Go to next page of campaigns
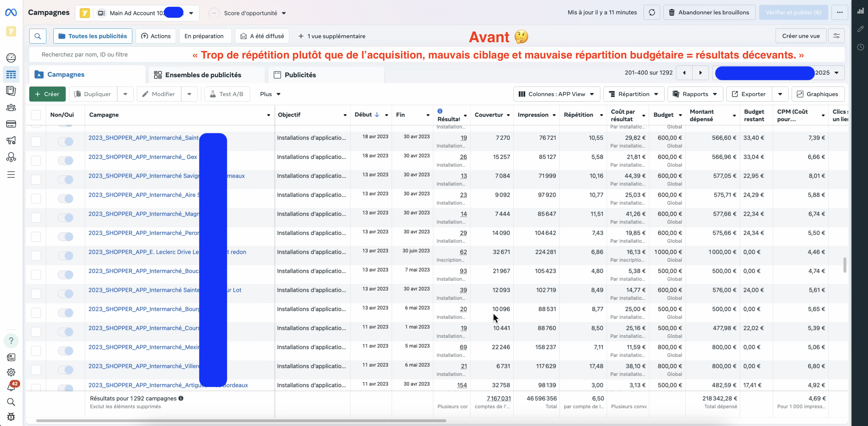Image resolution: width=868 pixels, height=426 pixels. pyautogui.click(x=700, y=73)
